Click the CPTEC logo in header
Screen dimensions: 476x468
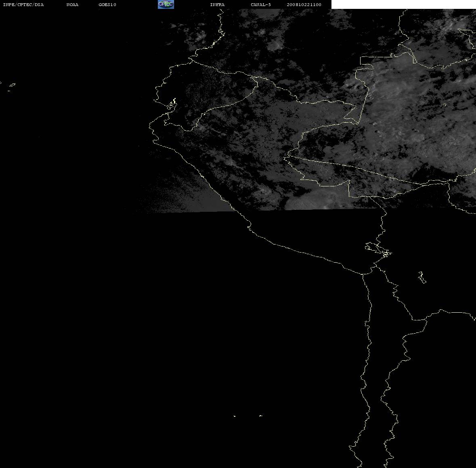(166, 4)
